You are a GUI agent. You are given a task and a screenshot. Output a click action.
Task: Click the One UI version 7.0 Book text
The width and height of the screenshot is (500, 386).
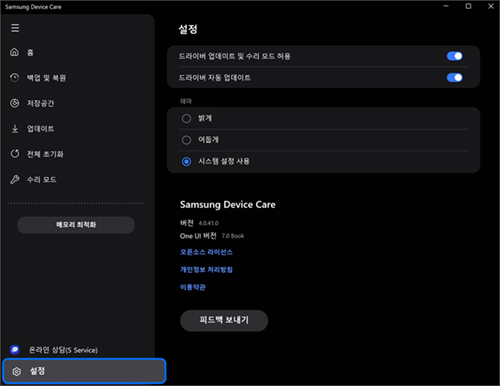(x=233, y=236)
